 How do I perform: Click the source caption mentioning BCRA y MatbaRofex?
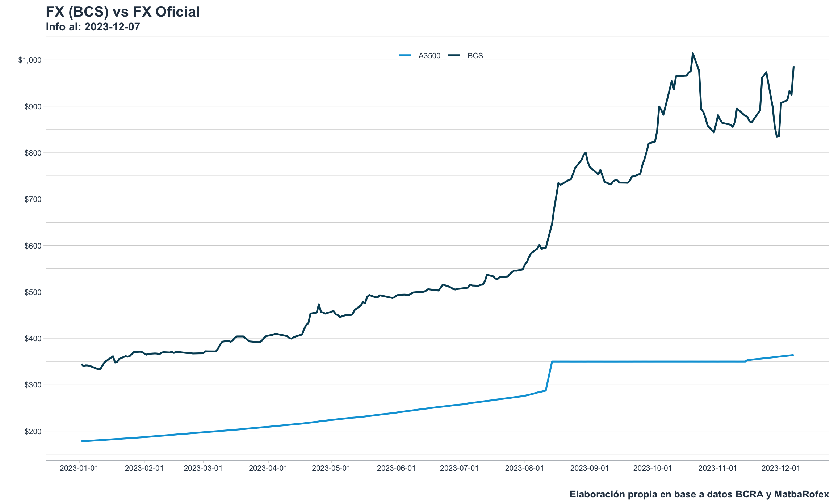coord(699,494)
